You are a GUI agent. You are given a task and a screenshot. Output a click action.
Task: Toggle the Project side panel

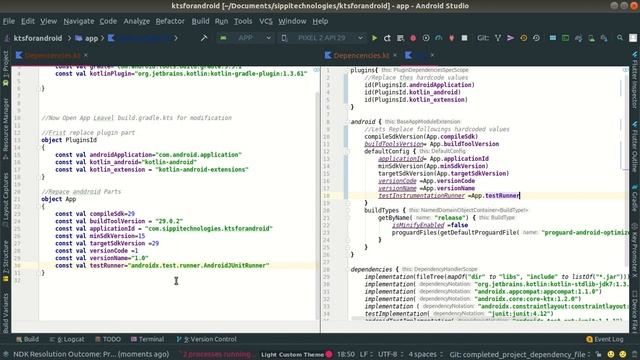(5, 67)
